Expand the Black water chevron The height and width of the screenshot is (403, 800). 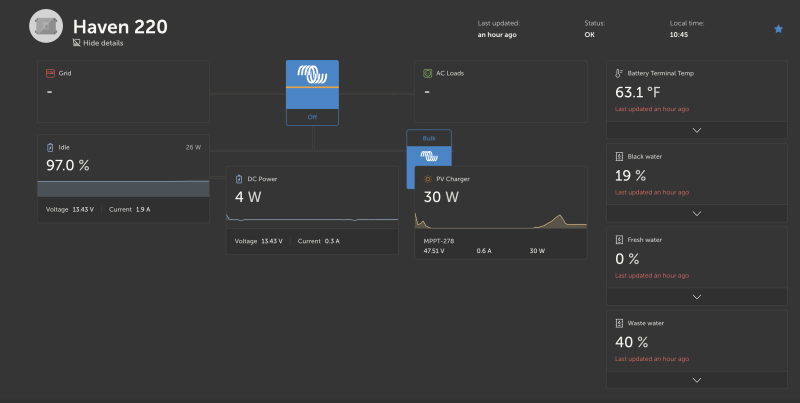(696, 213)
